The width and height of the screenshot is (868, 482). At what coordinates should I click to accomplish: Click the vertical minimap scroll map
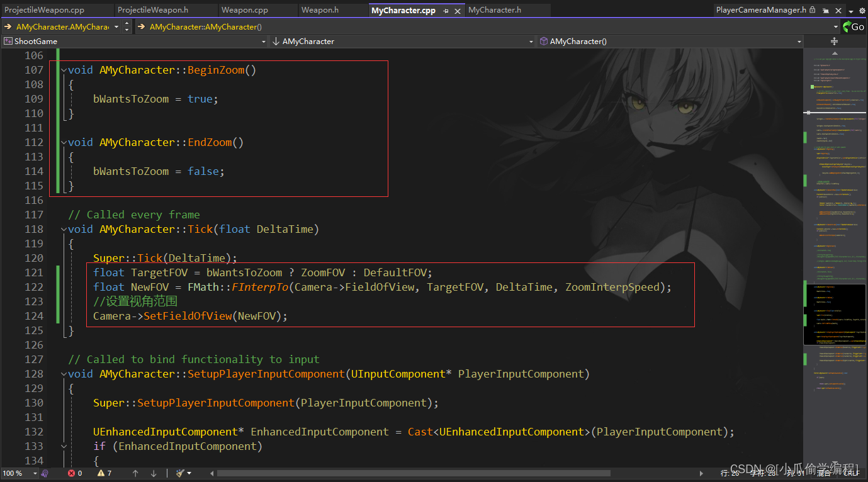tap(835, 258)
